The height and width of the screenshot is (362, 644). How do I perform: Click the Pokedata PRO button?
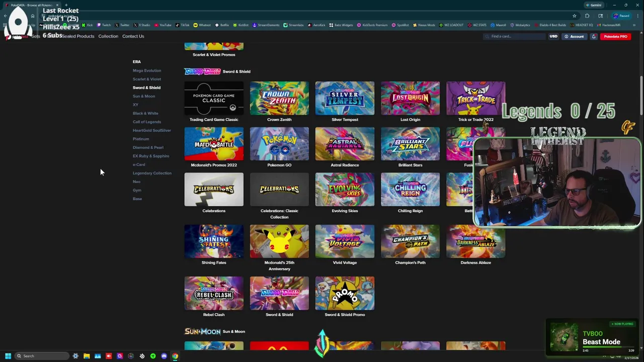615,36
